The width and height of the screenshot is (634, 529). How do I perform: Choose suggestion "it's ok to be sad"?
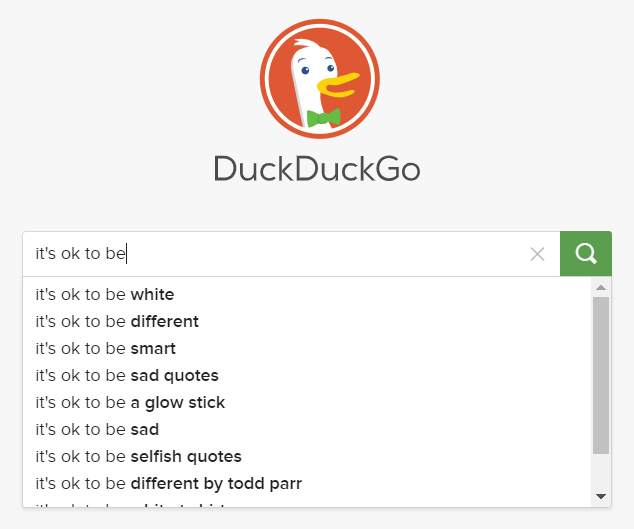coord(307,430)
